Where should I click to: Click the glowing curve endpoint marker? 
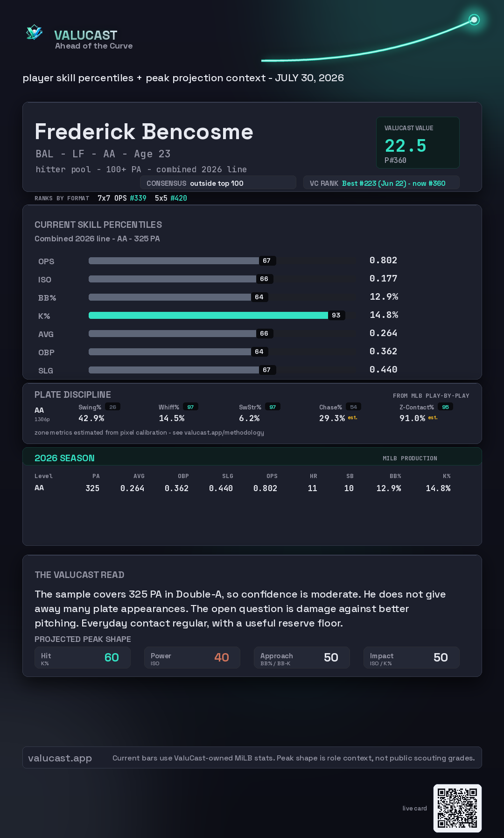tap(474, 20)
